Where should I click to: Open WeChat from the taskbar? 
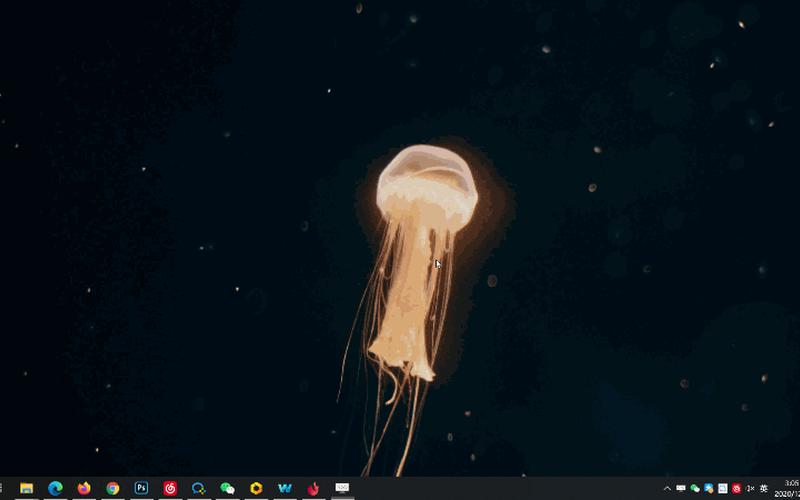click(227, 488)
